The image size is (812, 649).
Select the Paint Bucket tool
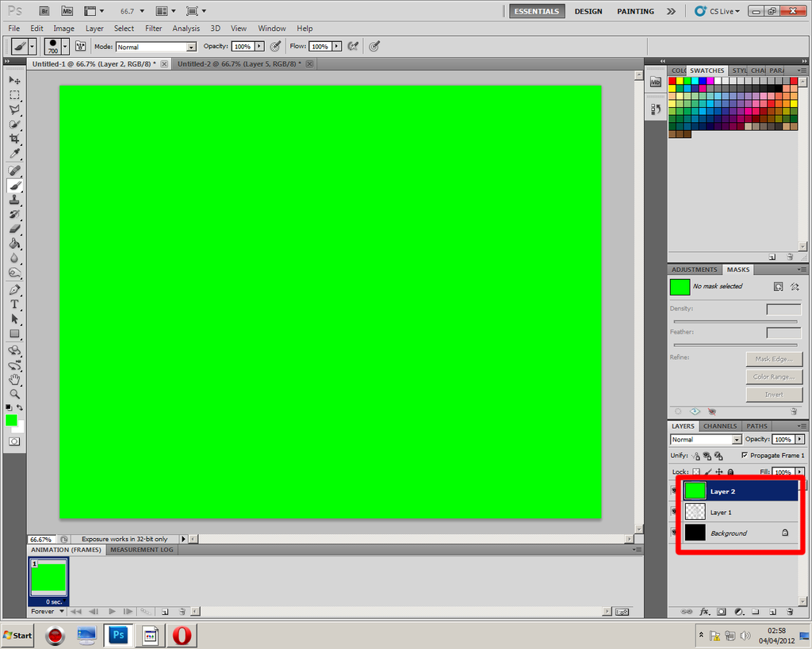pyautogui.click(x=14, y=244)
